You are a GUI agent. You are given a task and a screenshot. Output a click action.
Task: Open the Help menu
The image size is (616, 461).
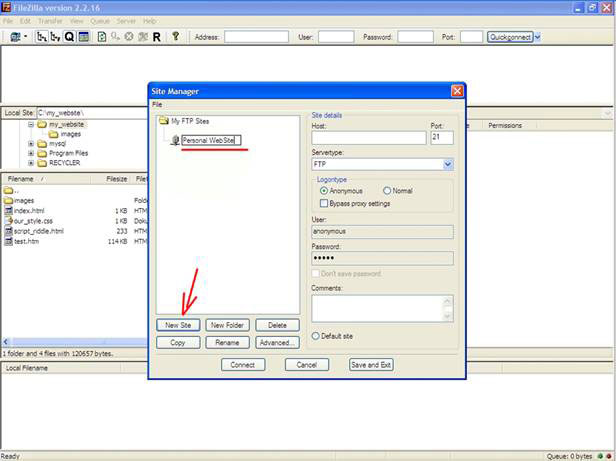[149, 21]
